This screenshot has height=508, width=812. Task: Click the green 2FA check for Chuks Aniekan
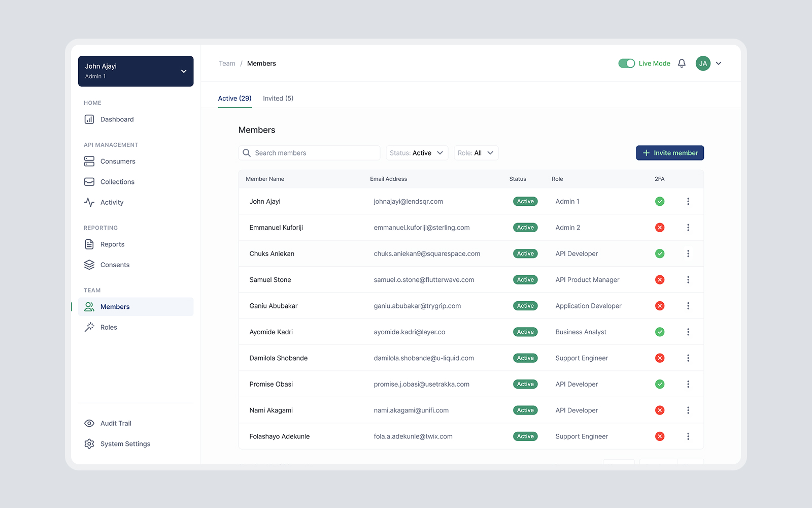[660, 253]
